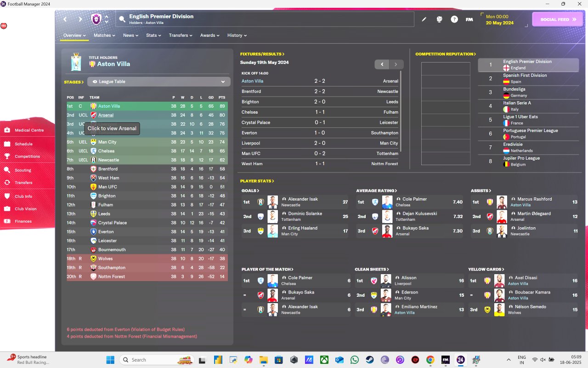Expand the News menu
This screenshot has width=588, height=368.
tap(131, 35)
